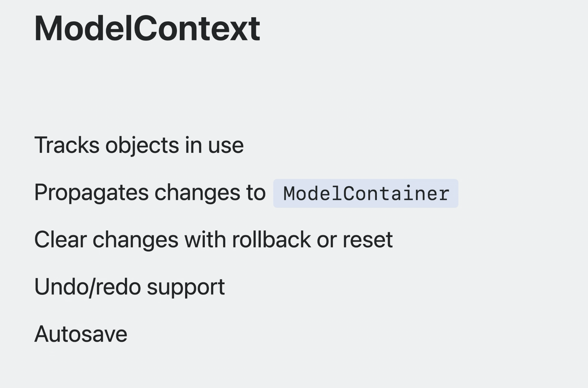588x388 pixels.
Task: Click the word 'to' before ModelContainer
Action: tap(256, 193)
